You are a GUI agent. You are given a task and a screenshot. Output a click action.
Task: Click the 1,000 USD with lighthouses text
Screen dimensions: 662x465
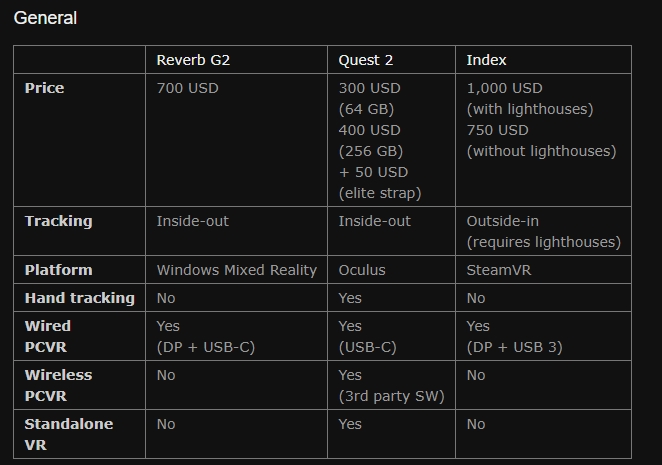tap(529, 98)
